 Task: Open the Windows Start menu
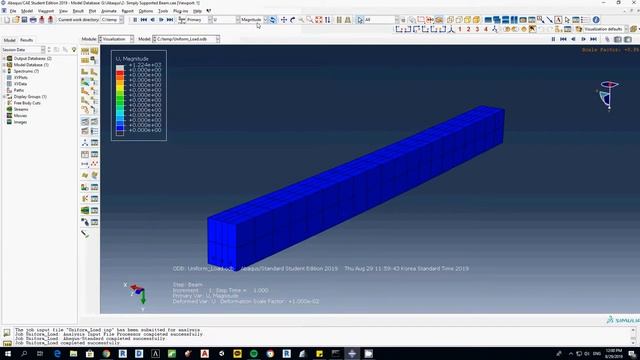(7, 353)
